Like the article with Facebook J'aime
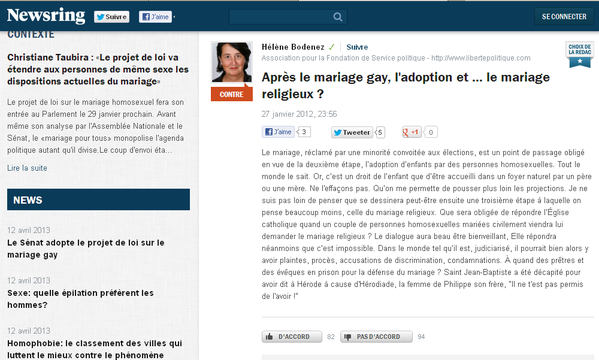Image resolution: width=599 pixels, height=360 pixels. 278,132
